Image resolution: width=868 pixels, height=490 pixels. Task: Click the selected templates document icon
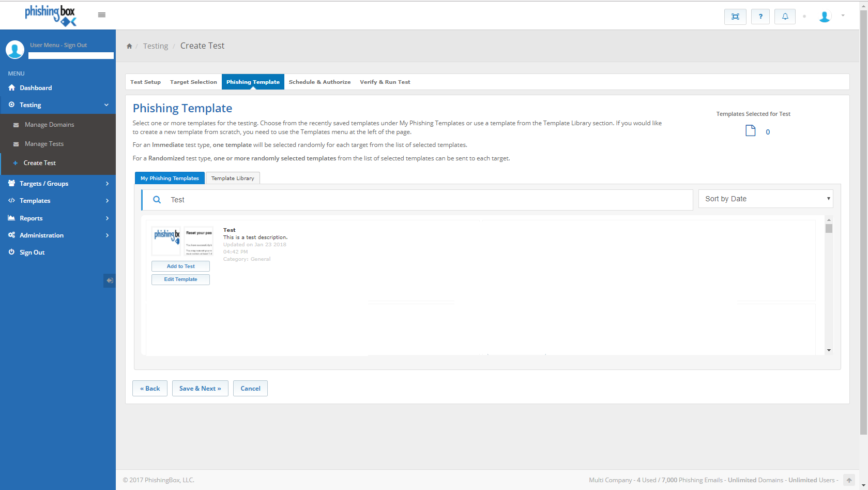tap(750, 131)
